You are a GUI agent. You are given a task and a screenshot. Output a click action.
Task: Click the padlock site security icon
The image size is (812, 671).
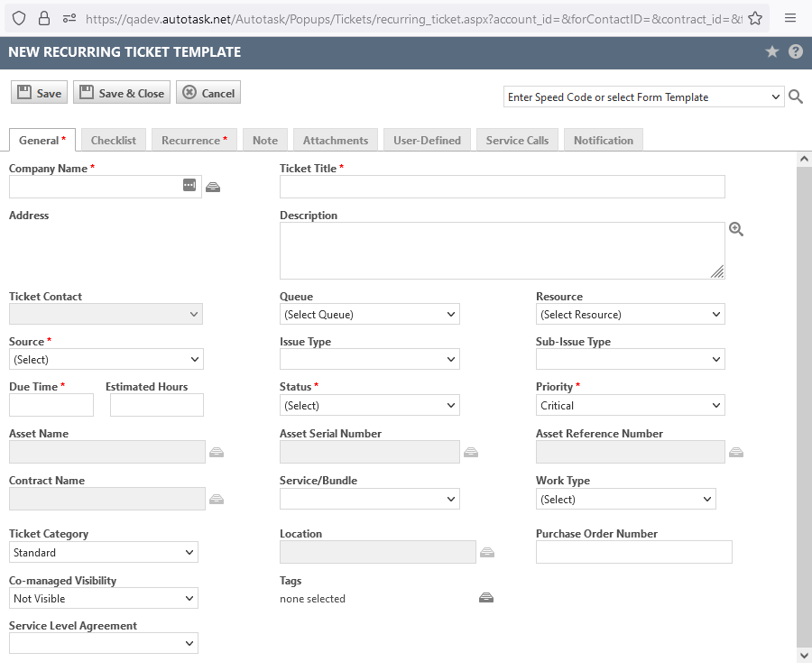tap(44, 19)
